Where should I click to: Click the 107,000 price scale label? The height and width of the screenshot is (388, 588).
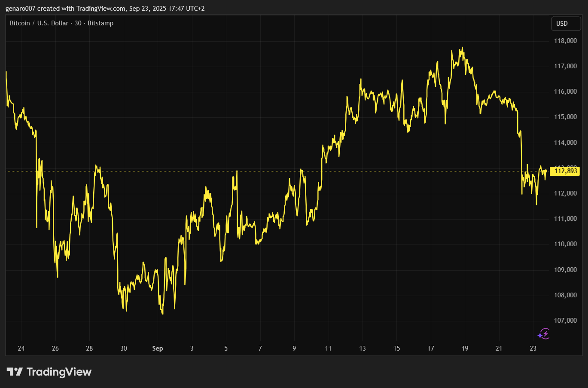coord(565,321)
